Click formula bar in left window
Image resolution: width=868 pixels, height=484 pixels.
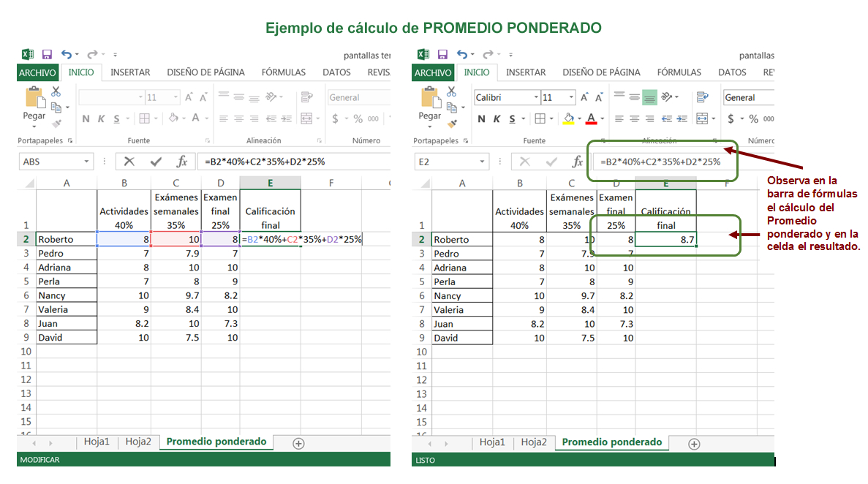pos(294,162)
